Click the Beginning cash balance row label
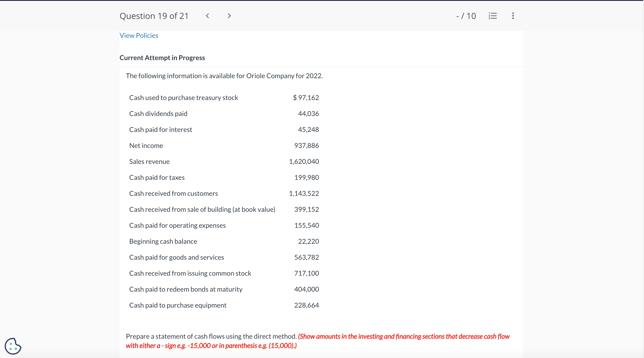This screenshot has height=358, width=644. tap(163, 241)
